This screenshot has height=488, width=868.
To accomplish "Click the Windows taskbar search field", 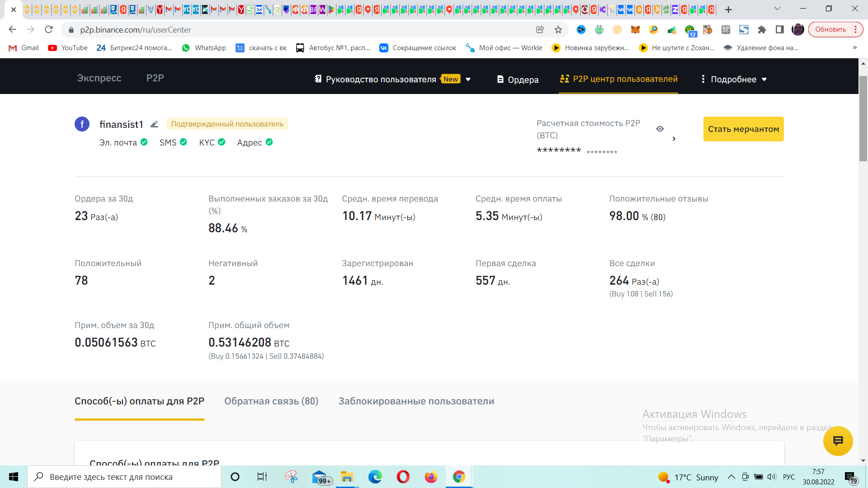I will (x=124, y=477).
